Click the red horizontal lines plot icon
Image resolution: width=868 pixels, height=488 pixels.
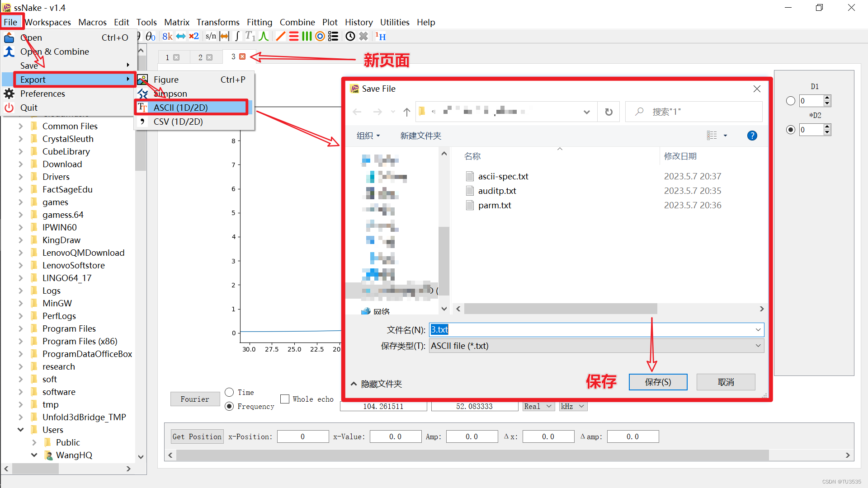point(294,36)
